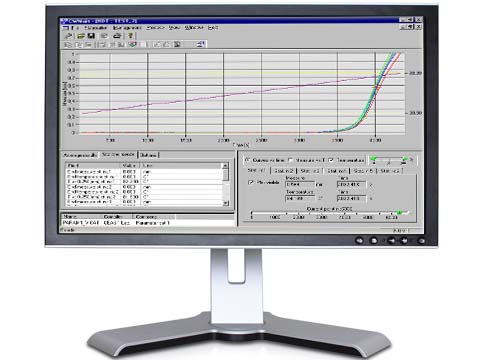Click the green-red icon in the second toolbar row
Viewport: 480px width, 360px height.
tap(132, 44)
